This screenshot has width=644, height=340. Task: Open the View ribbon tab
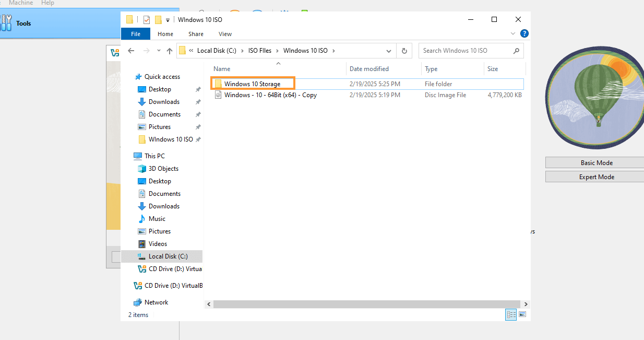(x=225, y=34)
